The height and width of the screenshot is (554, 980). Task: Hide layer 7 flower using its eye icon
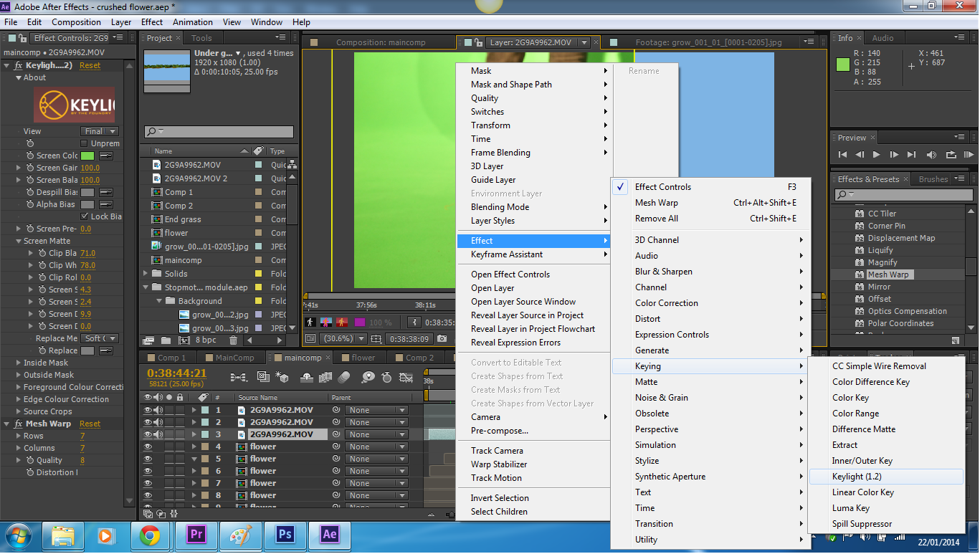[148, 483]
